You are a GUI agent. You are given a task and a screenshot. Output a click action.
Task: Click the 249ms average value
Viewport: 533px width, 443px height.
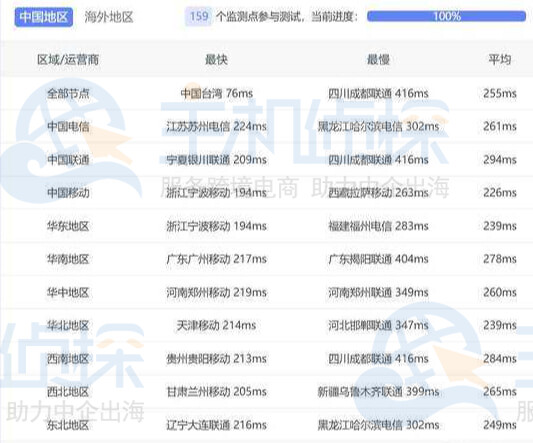tap(500, 425)
